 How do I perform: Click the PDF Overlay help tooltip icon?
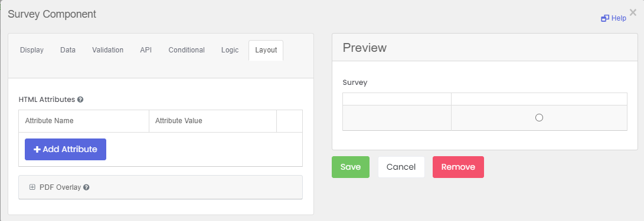(86, 187)
